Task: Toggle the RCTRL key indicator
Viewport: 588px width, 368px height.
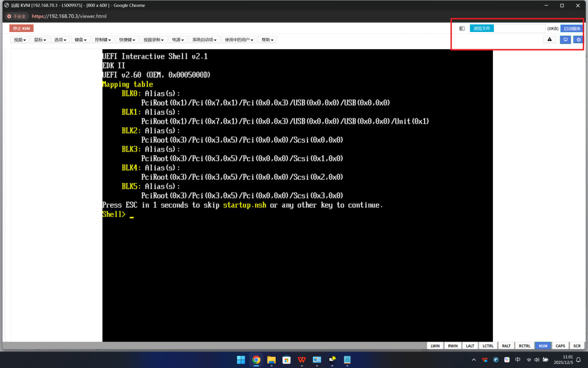Action: 524,346
